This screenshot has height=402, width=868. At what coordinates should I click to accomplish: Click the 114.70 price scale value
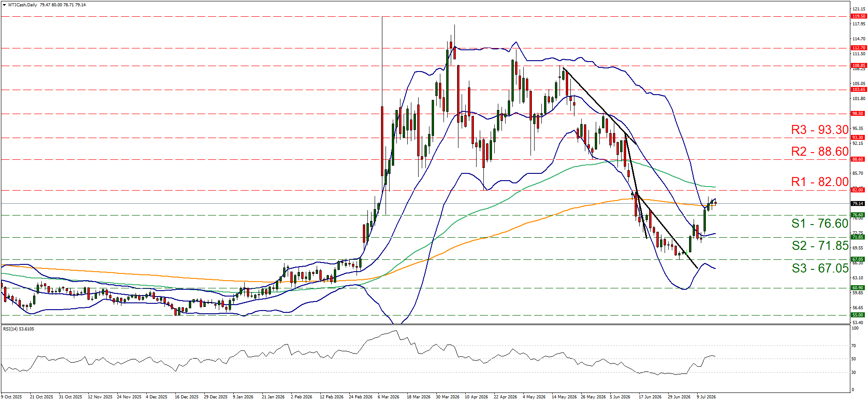click(x=858, y=39)
